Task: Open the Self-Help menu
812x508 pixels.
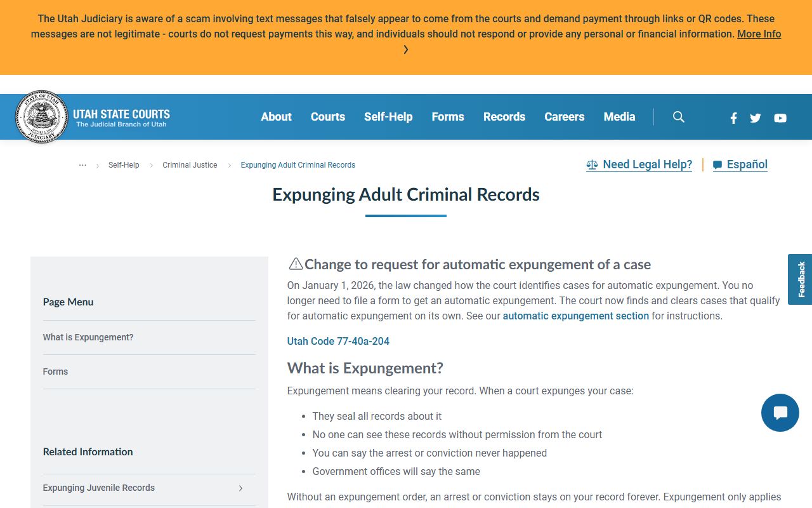Action: [x=388, y=117]
